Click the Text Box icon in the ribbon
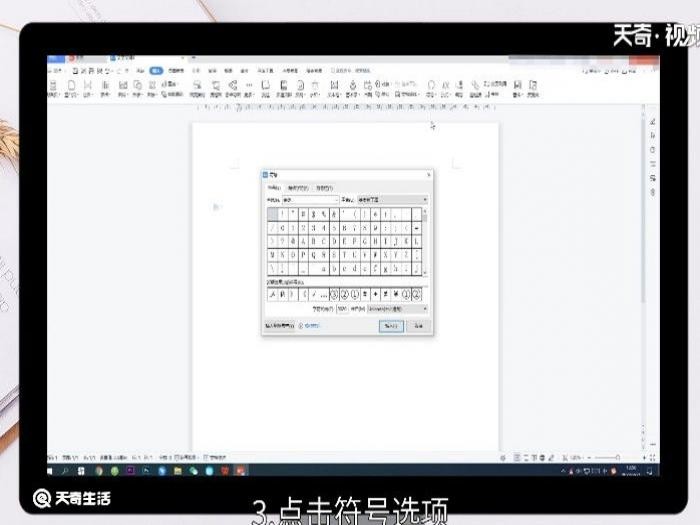The width and height of the screenshot is (700, 525). (x=334, y=88)
